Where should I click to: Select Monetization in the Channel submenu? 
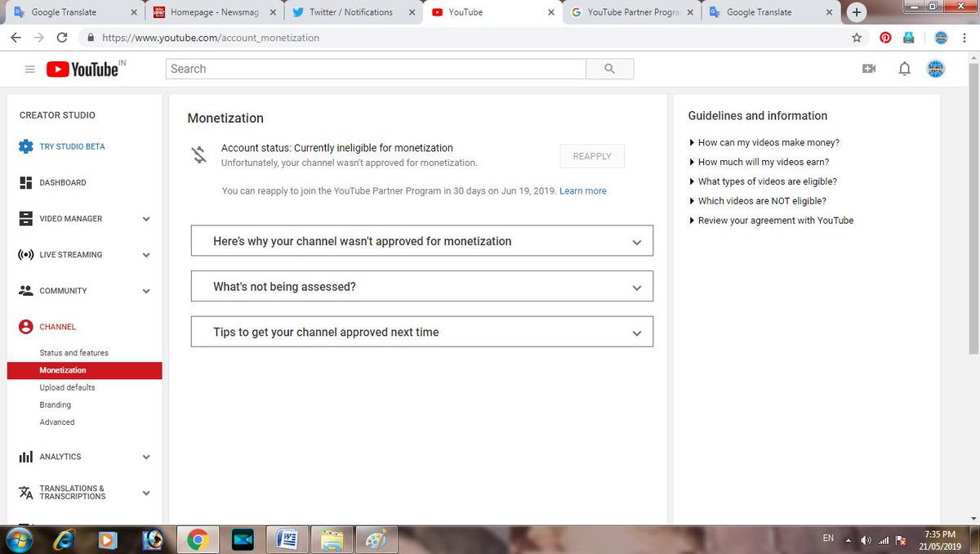click(x=85, y=370)
